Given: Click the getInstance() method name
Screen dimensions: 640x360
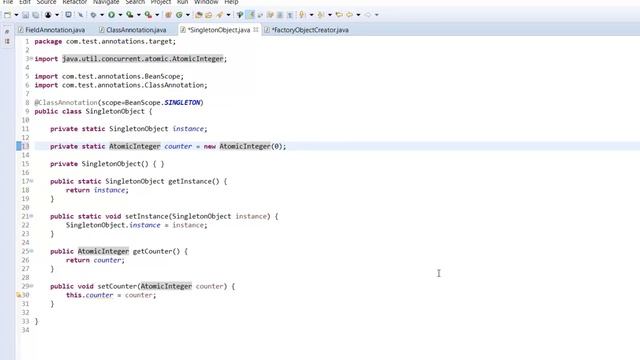Looking at the screenshot, I should (x=194, y=181).
